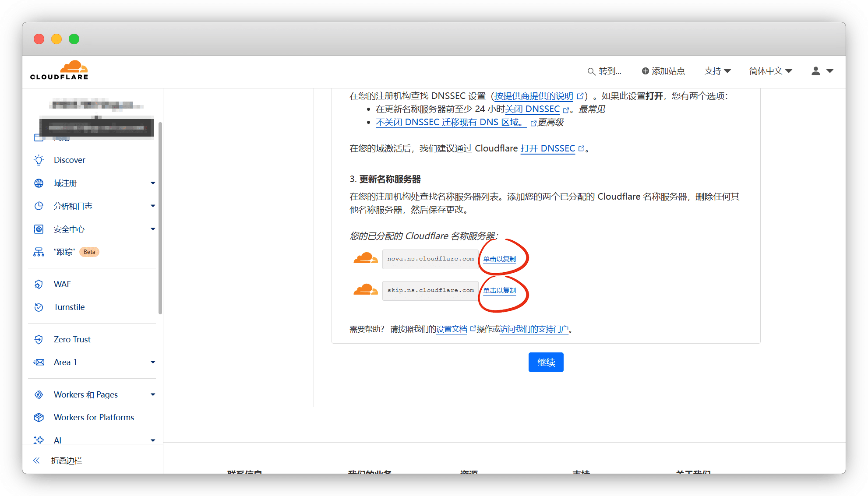Click the "跟踪" Beta trace icon

coord(39,252)
